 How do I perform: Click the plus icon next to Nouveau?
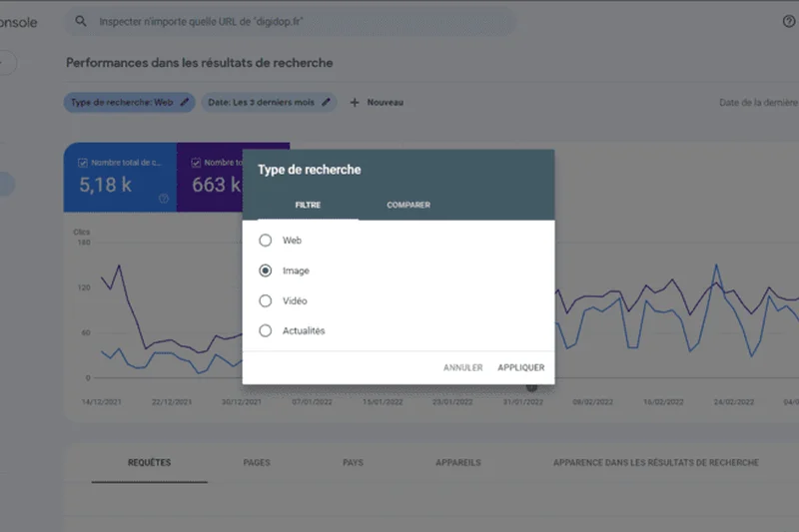pyautogui.click(x=355, y=103)
